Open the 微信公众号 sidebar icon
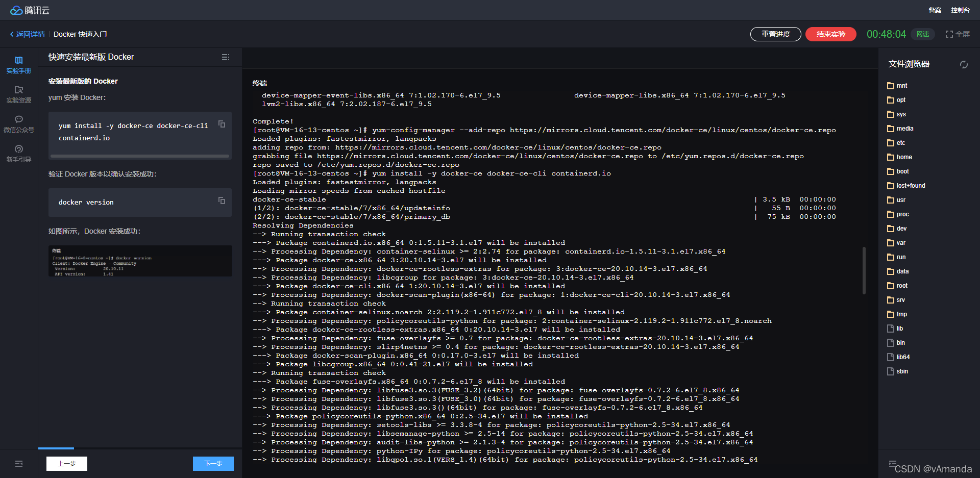Viewport: 980px width, 478px height. coord(19,124)
